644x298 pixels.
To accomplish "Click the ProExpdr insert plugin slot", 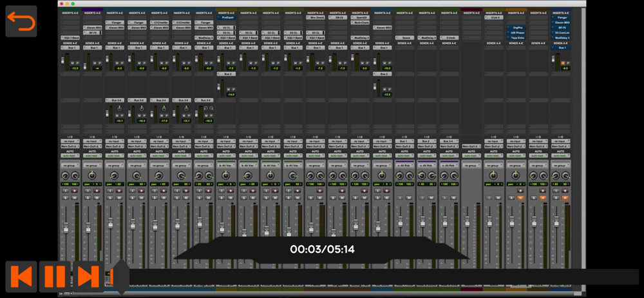I will [x=226, y=18].
